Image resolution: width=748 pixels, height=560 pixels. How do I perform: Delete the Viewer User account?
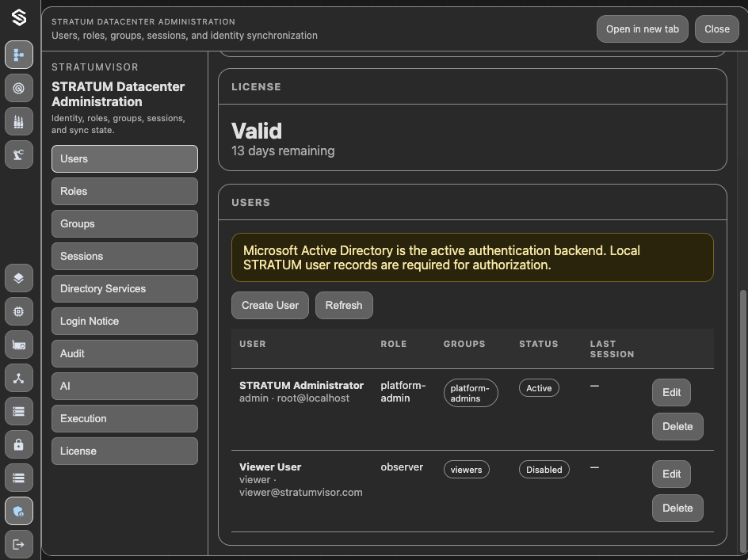[677, 508]
